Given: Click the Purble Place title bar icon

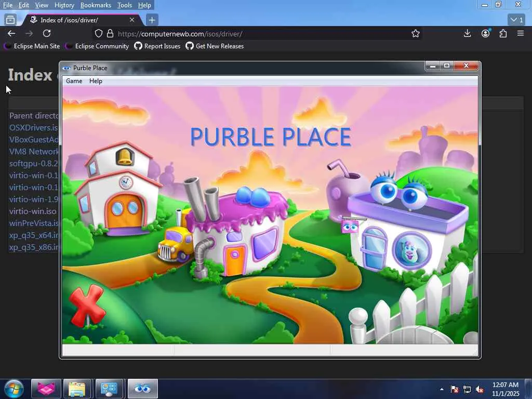Looking at the screenshot, I should [66, 68].
